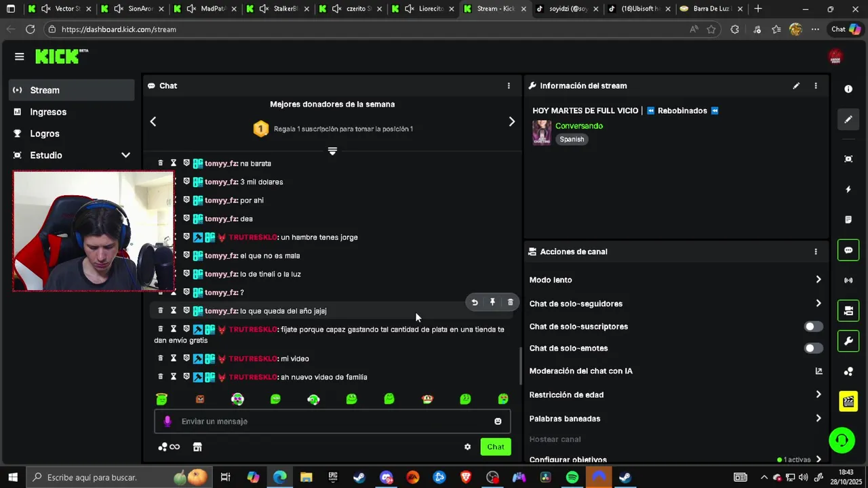
Task: Pin the hovered chat message
Action: [492, 302]
